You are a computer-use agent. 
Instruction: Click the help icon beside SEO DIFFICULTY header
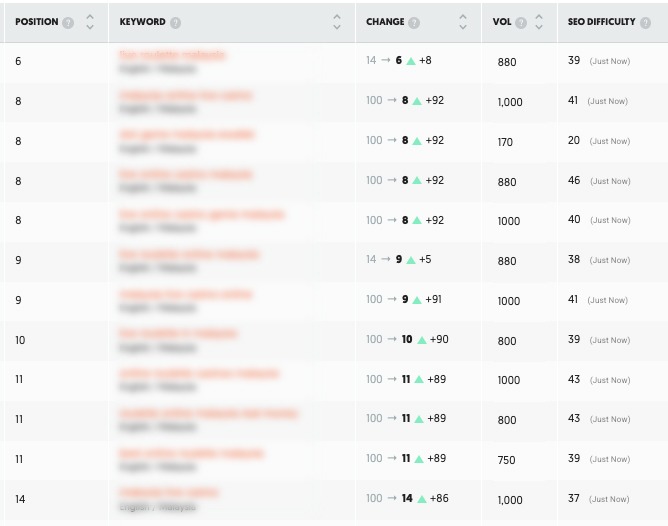pos(645,23)
